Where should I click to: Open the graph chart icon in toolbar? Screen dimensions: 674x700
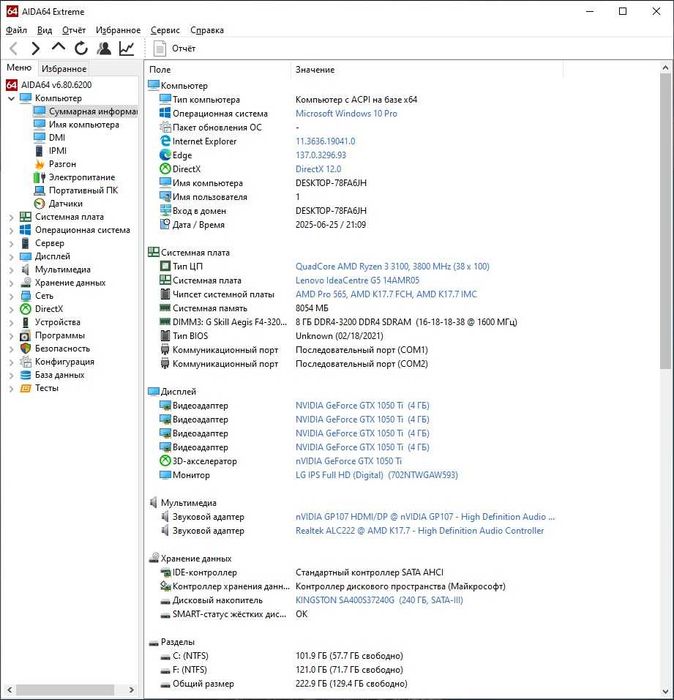point(127,48)
